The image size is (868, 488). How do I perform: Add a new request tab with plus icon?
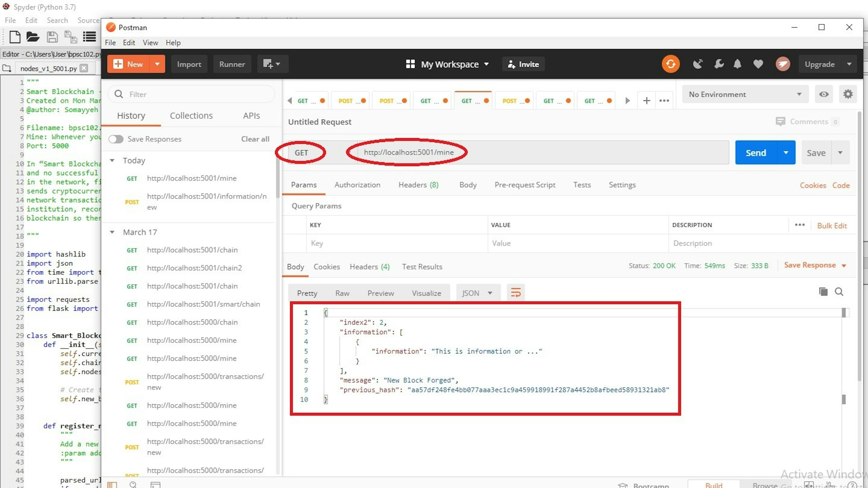pos(646,100)
